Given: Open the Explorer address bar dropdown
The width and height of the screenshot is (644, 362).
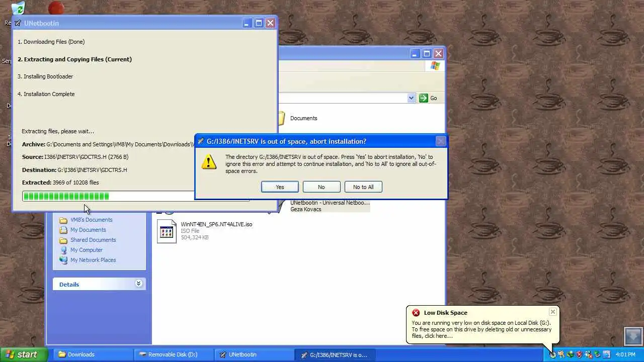Looking at the screenshot, I should 411,98.
